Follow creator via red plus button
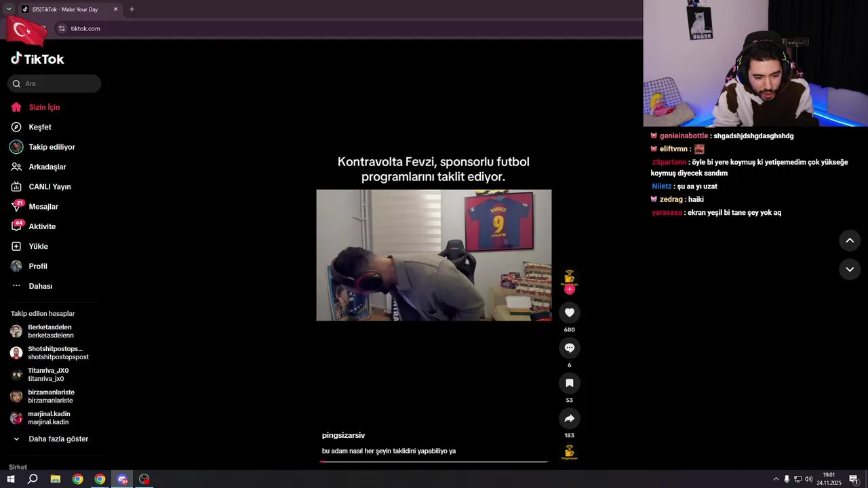 click(x=570, y=289)
